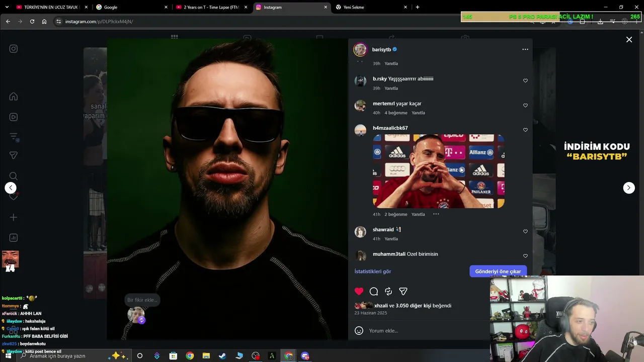Go to the next post arrow

[629, 188]
